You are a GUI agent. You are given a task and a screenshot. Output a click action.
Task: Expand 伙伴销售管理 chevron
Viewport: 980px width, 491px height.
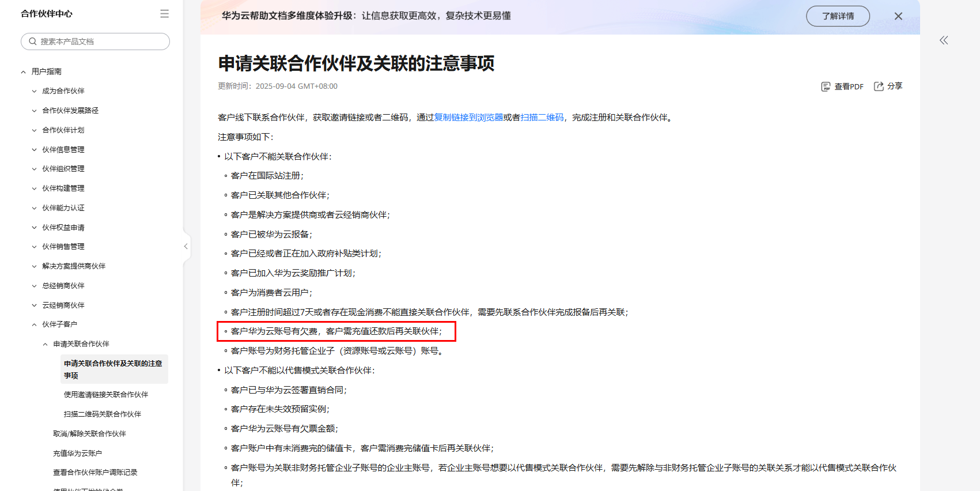pyautogui.click(x=34, y=247)
